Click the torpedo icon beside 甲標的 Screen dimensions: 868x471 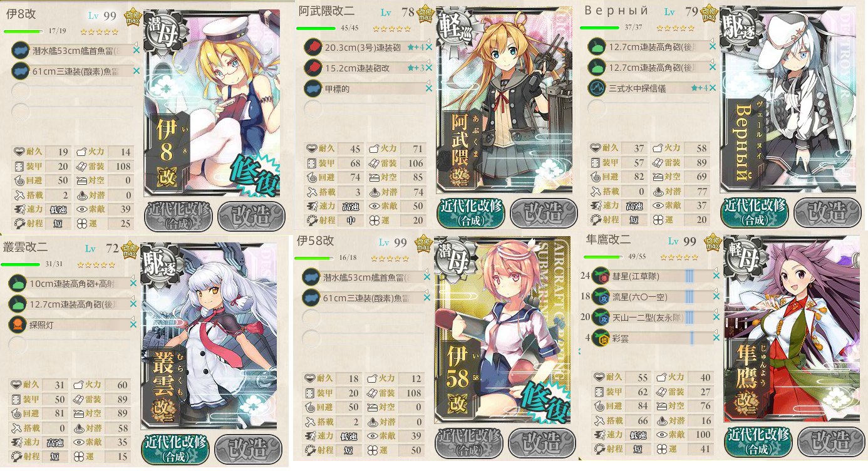pos(313,88)
